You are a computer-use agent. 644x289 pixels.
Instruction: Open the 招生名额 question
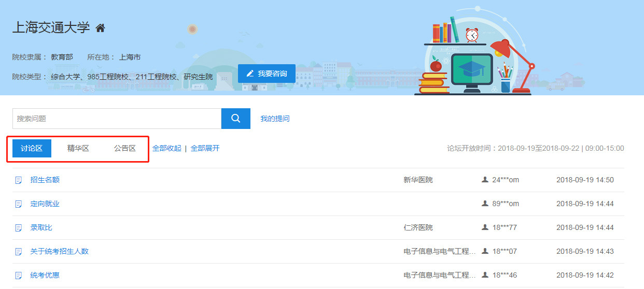45,180
